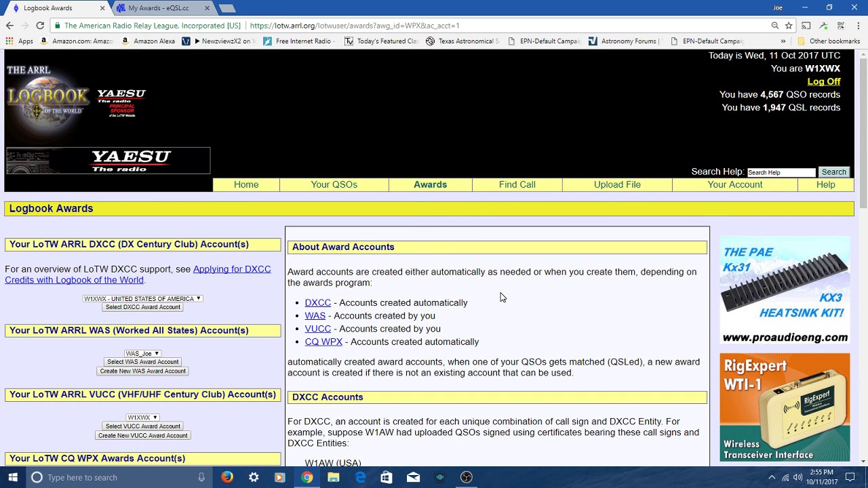Open the Windows Start menu
868x488 pixels.
tap(12, 477)
